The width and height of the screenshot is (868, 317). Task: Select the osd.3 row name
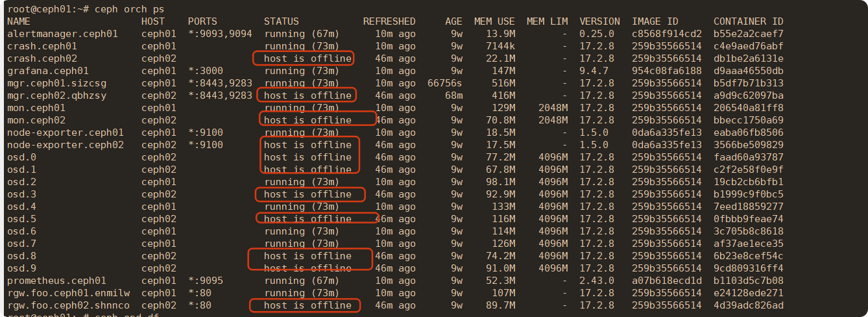tap(21, 194)
